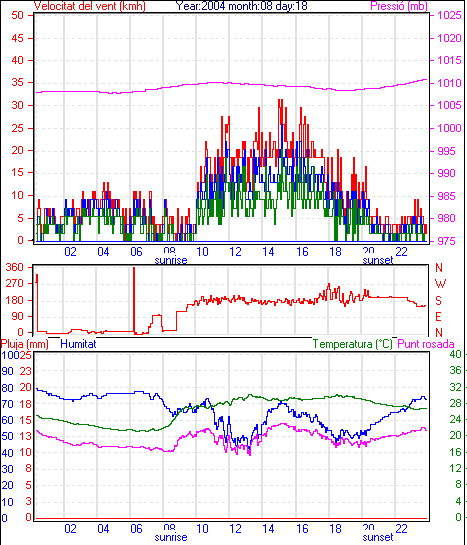The height and width of the screenshot is (545, 467).
Task: Click the 'Pressió (mb)' axis title
Action: [399, 6]
